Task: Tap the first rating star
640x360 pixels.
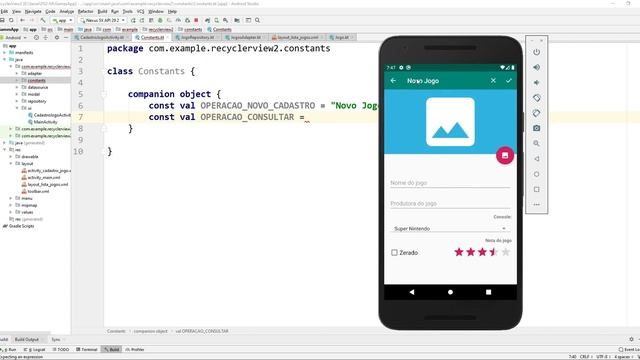Action: [459, 252]
